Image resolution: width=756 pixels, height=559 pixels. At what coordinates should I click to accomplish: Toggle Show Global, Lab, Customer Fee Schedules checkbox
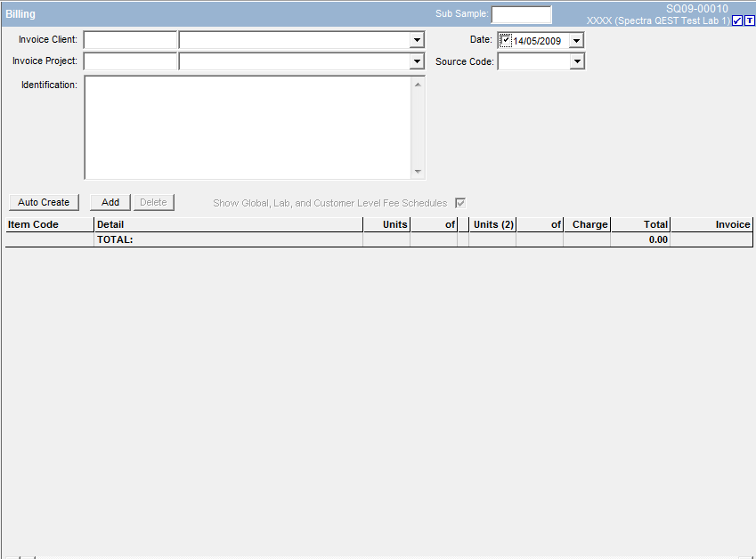[x=460, y=203]
